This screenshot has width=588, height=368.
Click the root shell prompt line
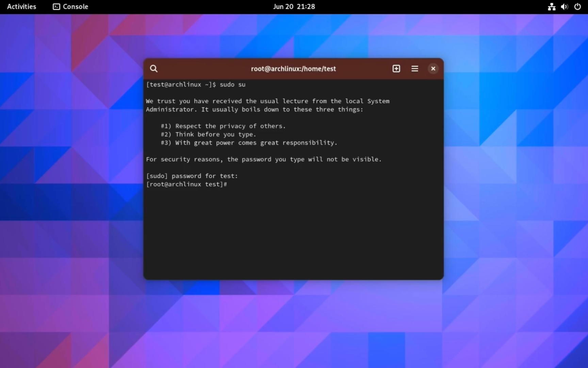(186, 184)
